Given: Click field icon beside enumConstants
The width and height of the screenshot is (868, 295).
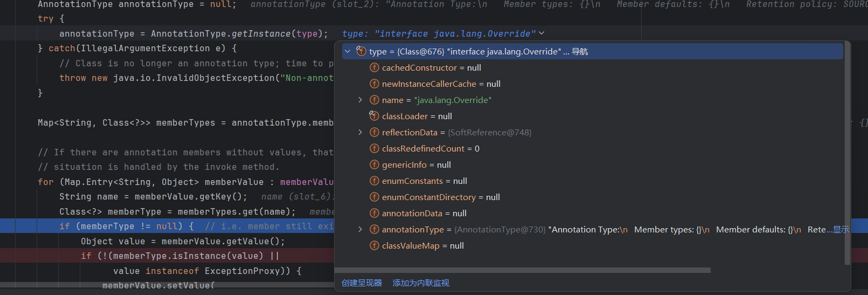Looking at the screenshot, I should click(374, 181).
